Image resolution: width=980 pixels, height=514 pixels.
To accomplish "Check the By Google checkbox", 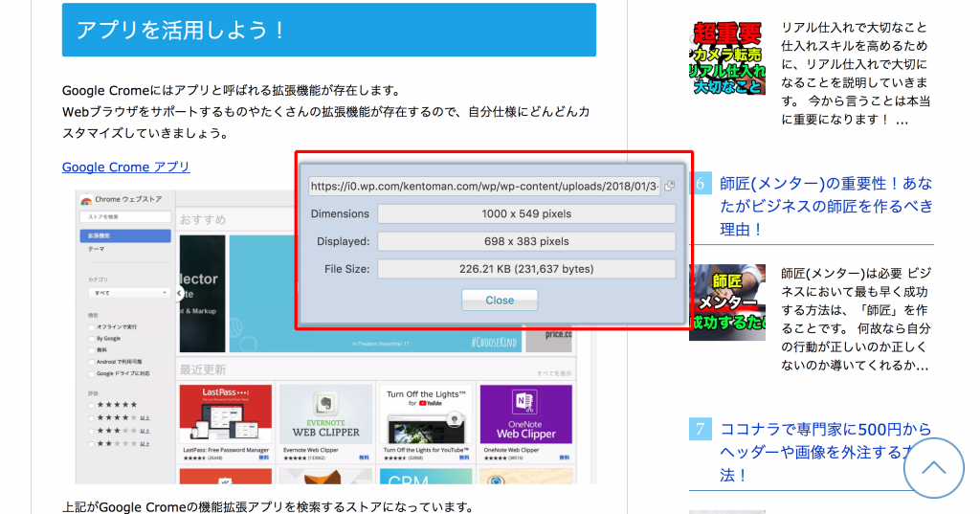I will 91,339.
